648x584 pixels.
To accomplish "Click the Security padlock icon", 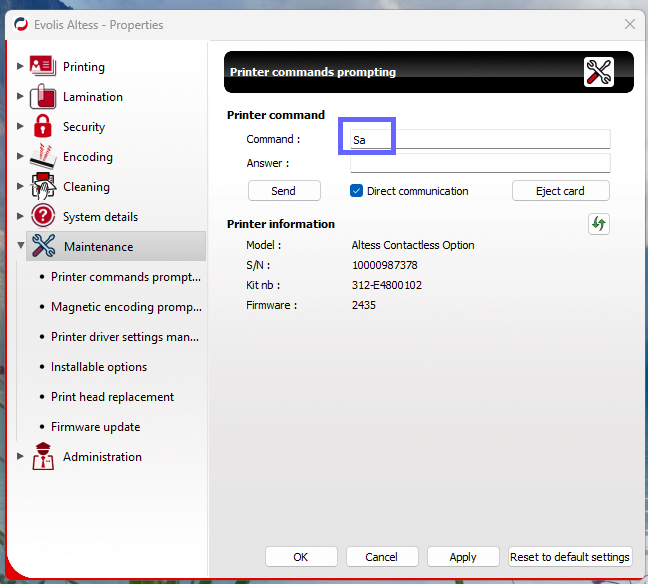I will pos(43,126).
